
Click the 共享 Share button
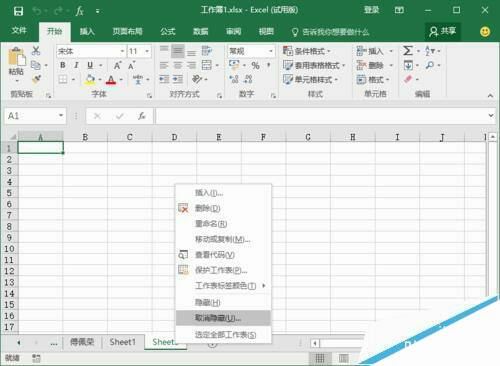tap(443, 32)
